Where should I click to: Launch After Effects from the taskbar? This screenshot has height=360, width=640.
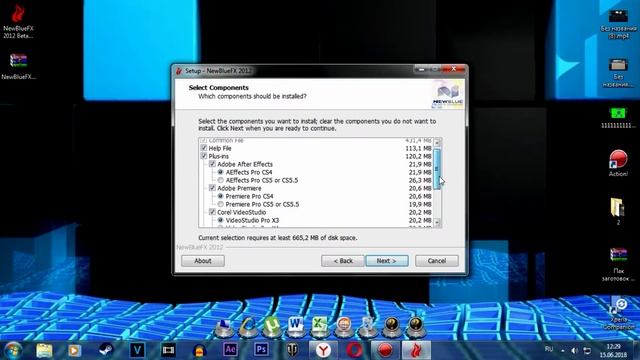tap(230, 350)
